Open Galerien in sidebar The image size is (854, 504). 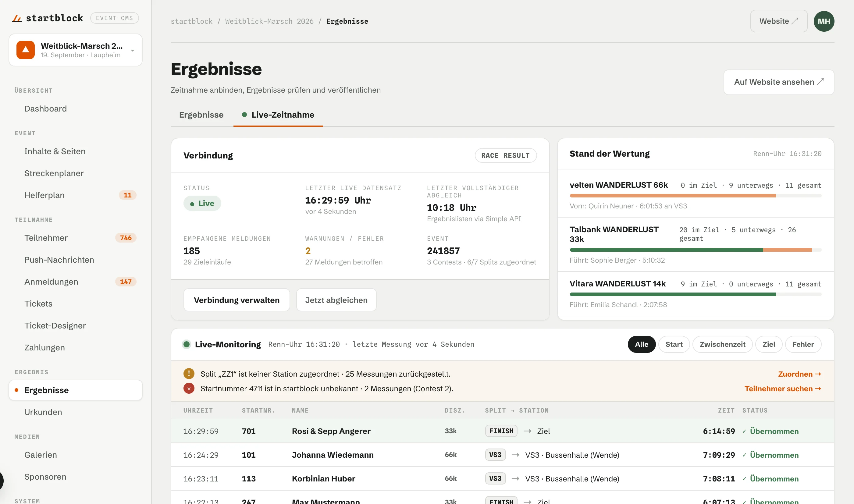75,455
